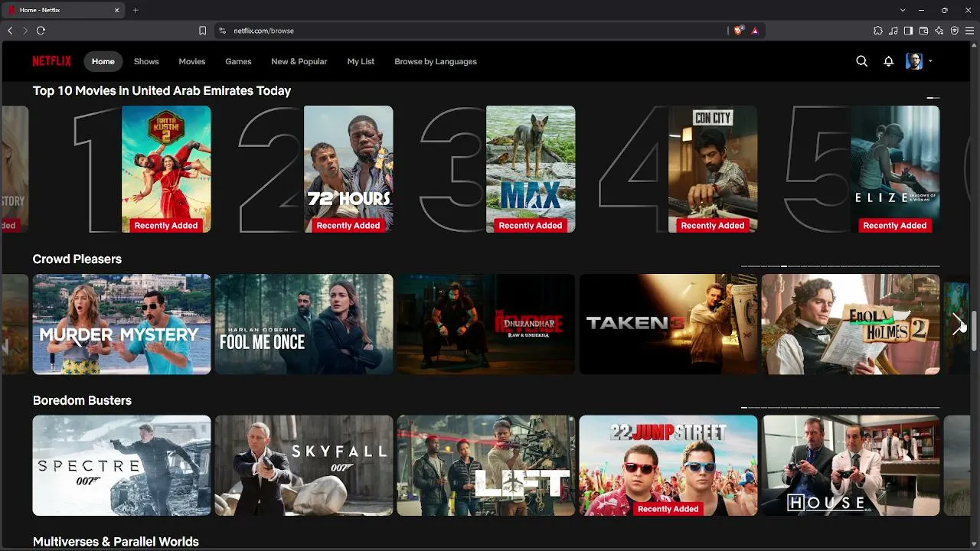Open the House thumbnail
Image resolution: width=980 pixels, height=551 pixels.
(x=851, y=465)
